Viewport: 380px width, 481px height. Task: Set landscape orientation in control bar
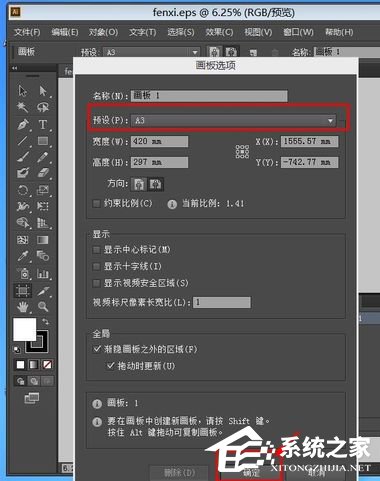230,52
